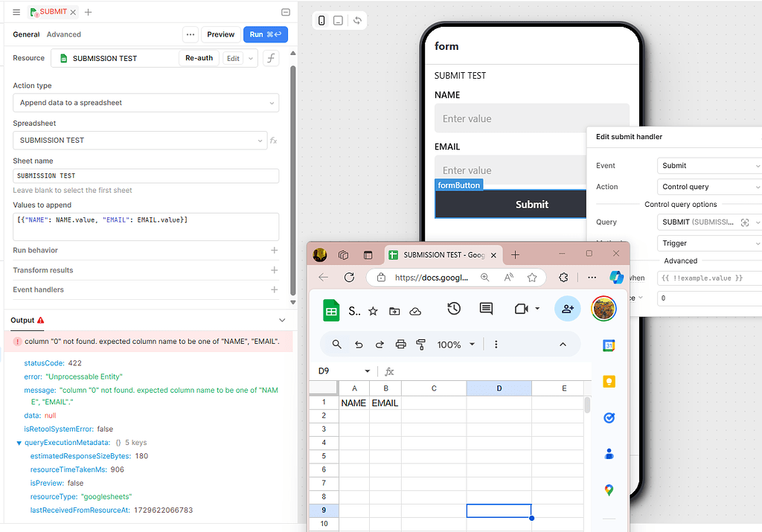Open the Action type dropdown
The height and width of the screenshot is (532, 762).
(146, 103)
